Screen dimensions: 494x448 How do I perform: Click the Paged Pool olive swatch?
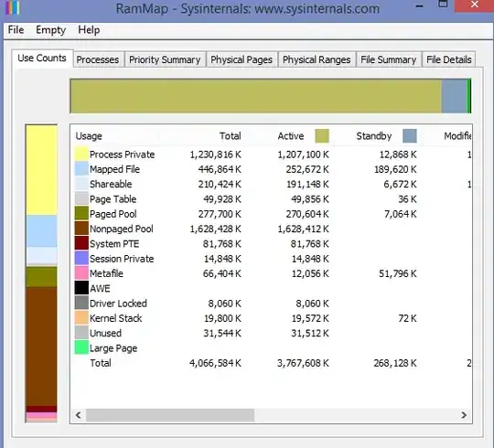[x=81, y=213]
